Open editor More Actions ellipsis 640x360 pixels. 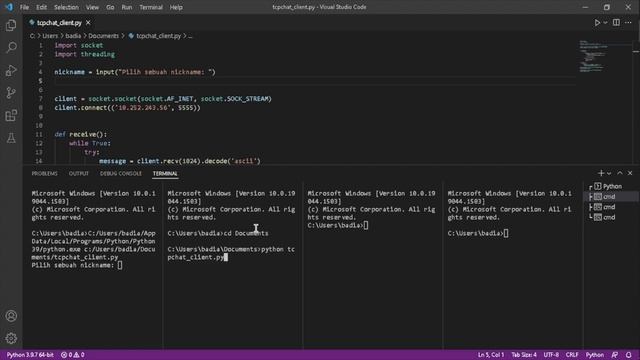pyautogui.click(x=628, y=22)
